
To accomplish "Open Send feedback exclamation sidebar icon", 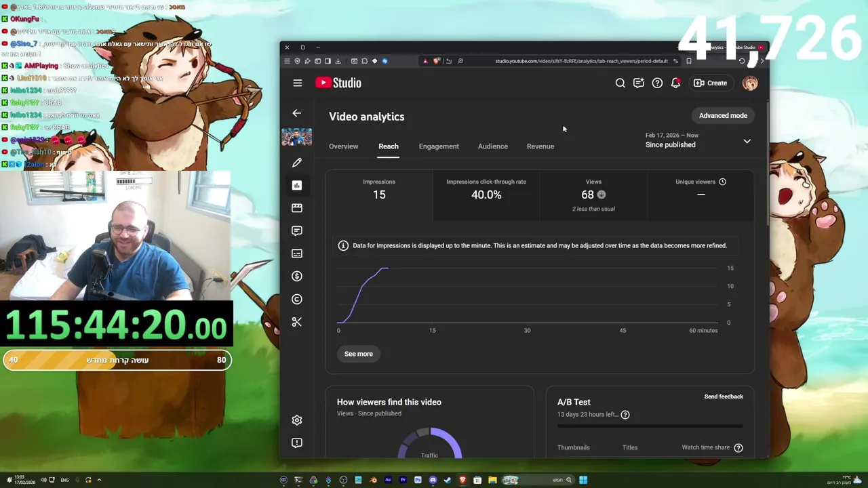I will [297, 443].
